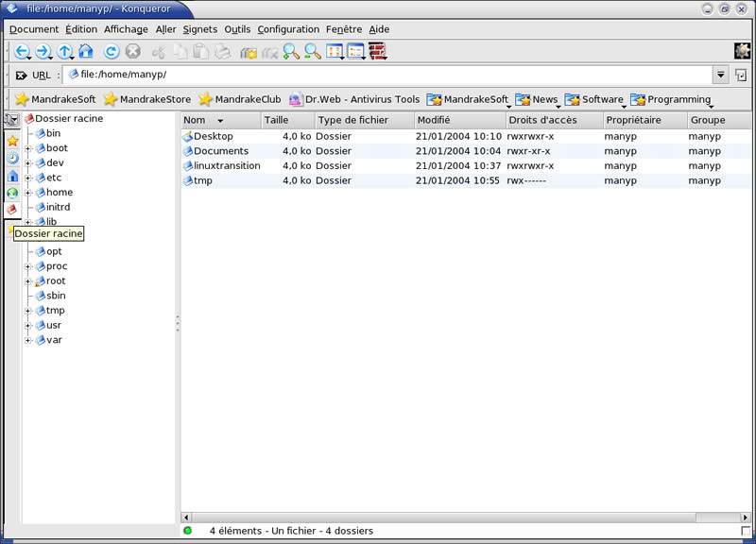Sort by the Droits d'accès column
The width and height of the screenshot is (756, 544).
[554, 120]
